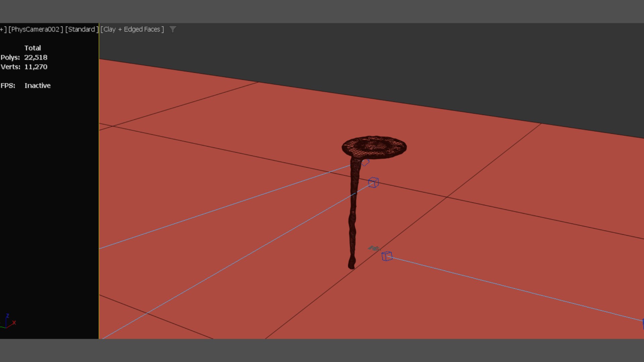Open the [Standard] viewport label menu
This screenshot has width=644, height=362.
82,29
